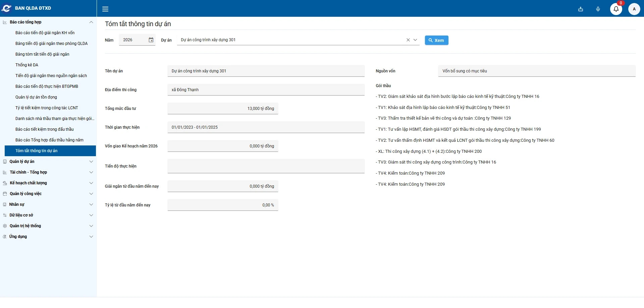The height and width of the screenshot is (308, 644).
Task: Click the microphone icon in header
Action: (598, 9)
